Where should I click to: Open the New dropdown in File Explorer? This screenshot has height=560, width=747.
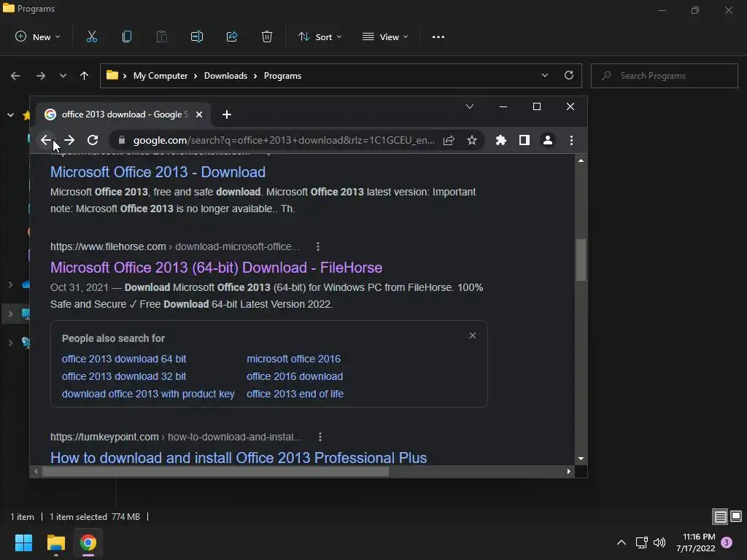(x=38, y=36)
